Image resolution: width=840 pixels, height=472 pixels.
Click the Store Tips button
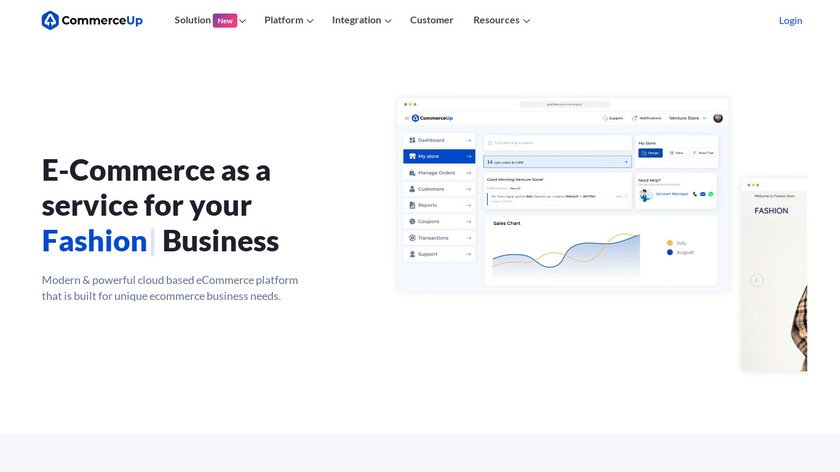tap(703, 153)
